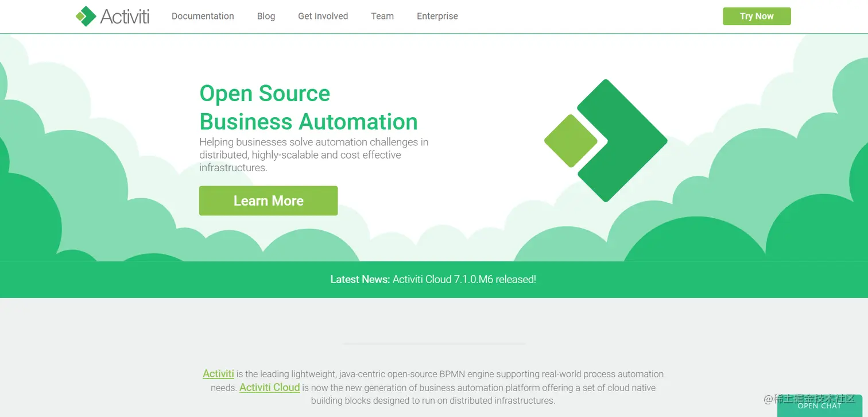Click the Learn More button

tap(268, 200)
